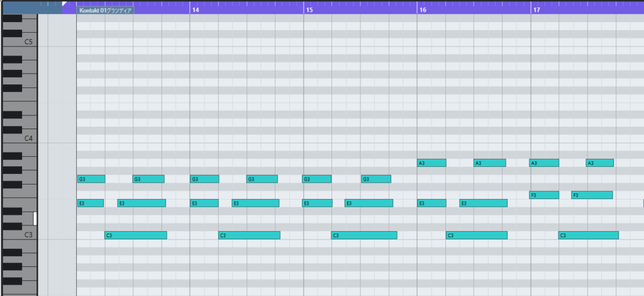Select the G3 note starting at bar 14
This screenshot has height=296, width=644.
(204, 179)
